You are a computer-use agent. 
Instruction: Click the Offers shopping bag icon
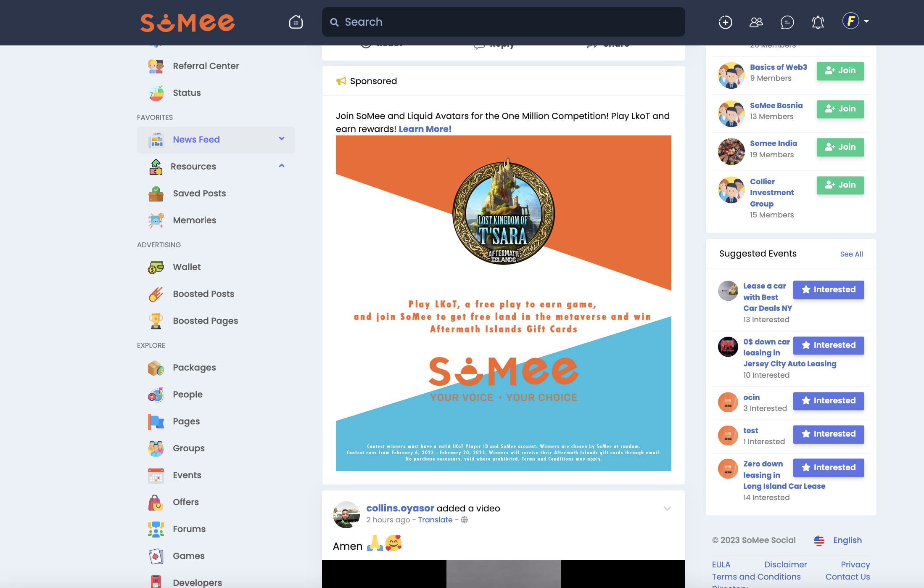click(x=156, y=502)
